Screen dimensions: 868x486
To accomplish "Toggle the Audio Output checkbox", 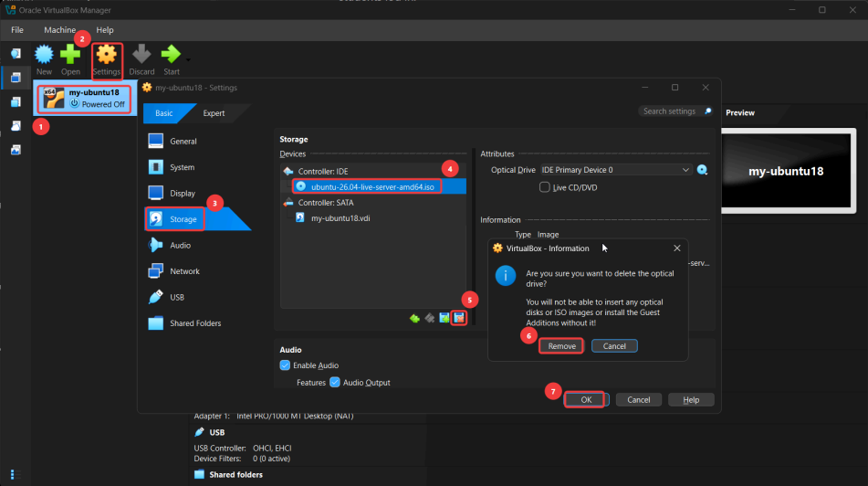I will [335, 383].
